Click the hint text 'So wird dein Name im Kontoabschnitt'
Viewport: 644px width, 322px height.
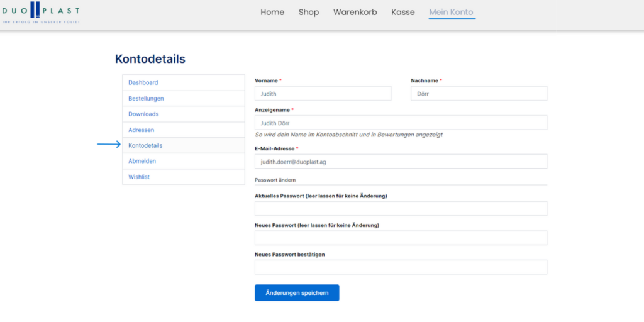(x=348, y=135)
